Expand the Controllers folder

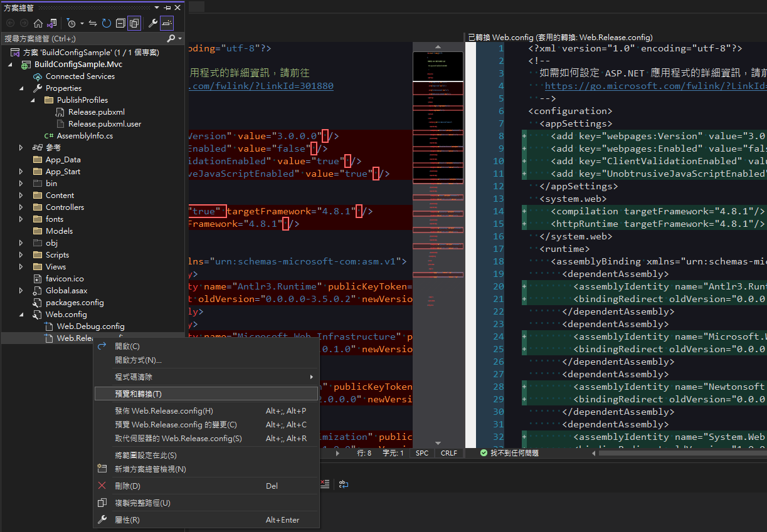pos(21,207)
